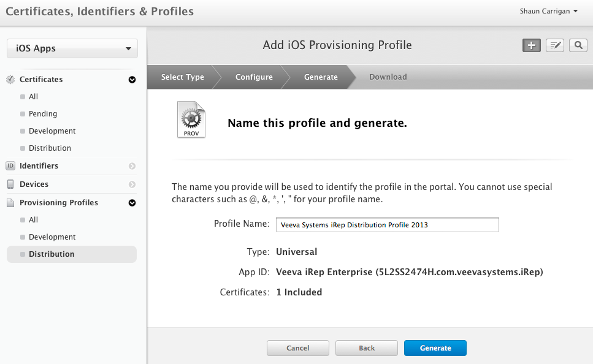This screenshot has width=593, height=364.
Task: Expand the Identifiers section arrow
Action: click(x=132, y=166)
